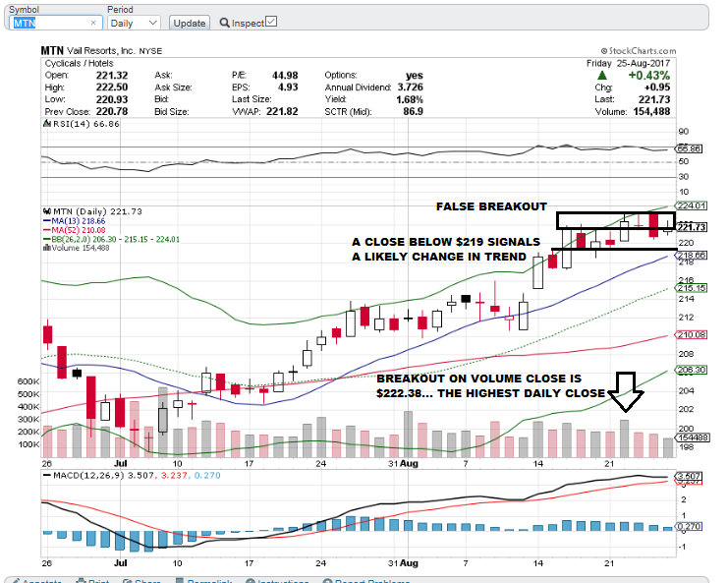Toggle the Inspect checkbox

(271, 22)
